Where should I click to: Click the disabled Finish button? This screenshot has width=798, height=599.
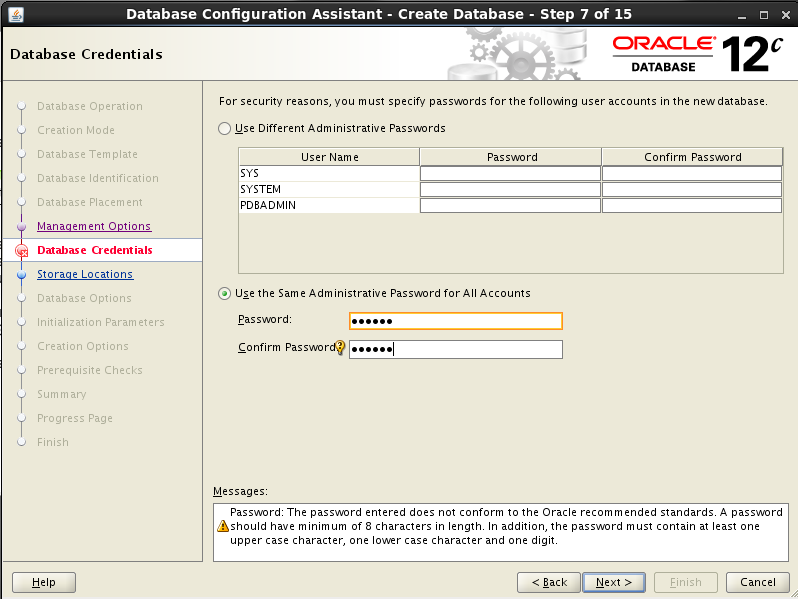686,582
